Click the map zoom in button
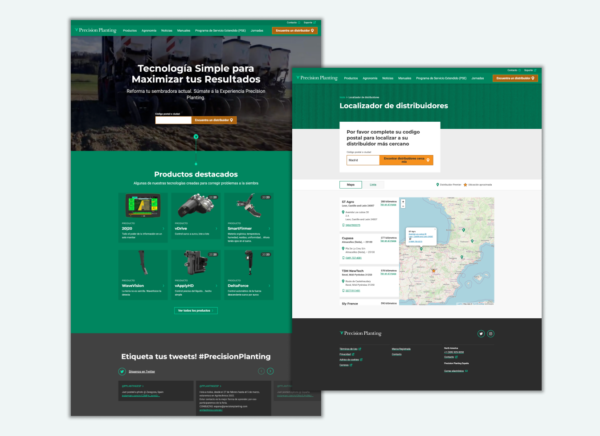 [403, 202]
